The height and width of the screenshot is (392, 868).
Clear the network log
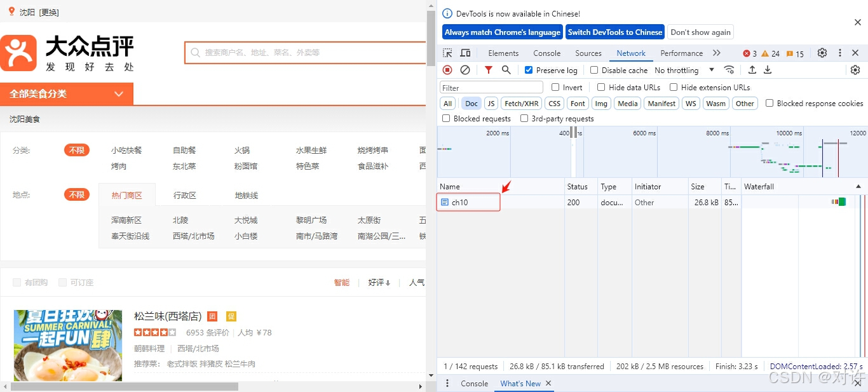click(465, 70)
